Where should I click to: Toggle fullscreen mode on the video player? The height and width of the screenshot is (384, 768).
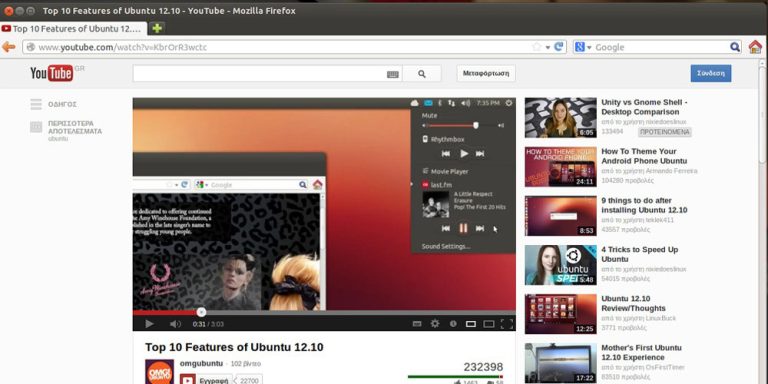[506, 324]
